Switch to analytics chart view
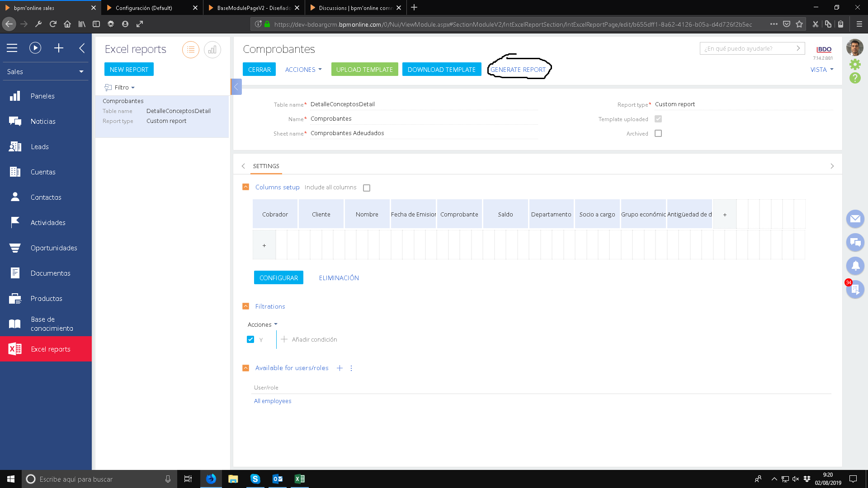Screen dimensions: 868x488 click(x=212, y=50)
